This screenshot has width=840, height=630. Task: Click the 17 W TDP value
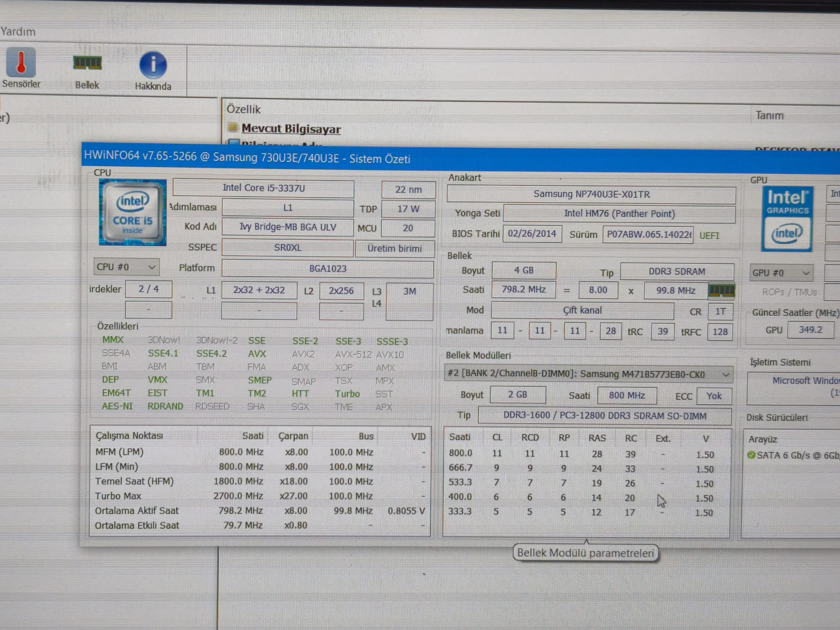pyautogui.click(x=408, y=209)
